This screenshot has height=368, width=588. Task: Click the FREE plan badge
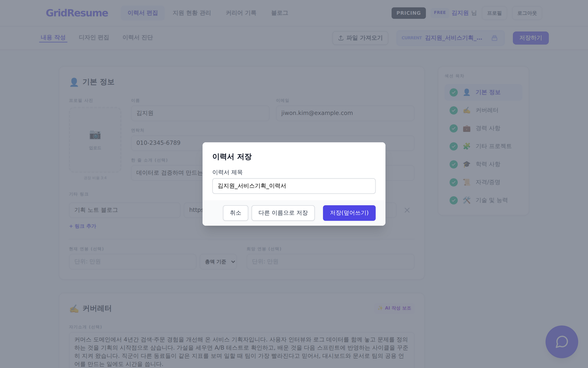click(x=440, y=13)
